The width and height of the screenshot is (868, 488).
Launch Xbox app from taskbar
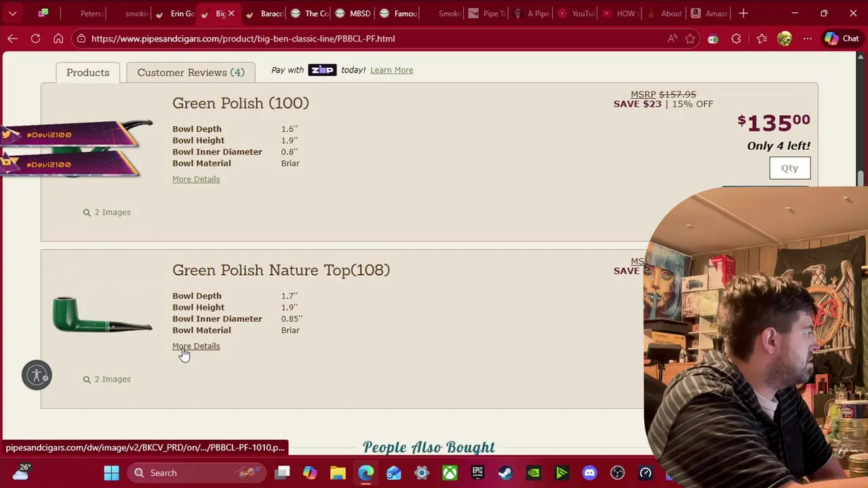tap(450, 473)
